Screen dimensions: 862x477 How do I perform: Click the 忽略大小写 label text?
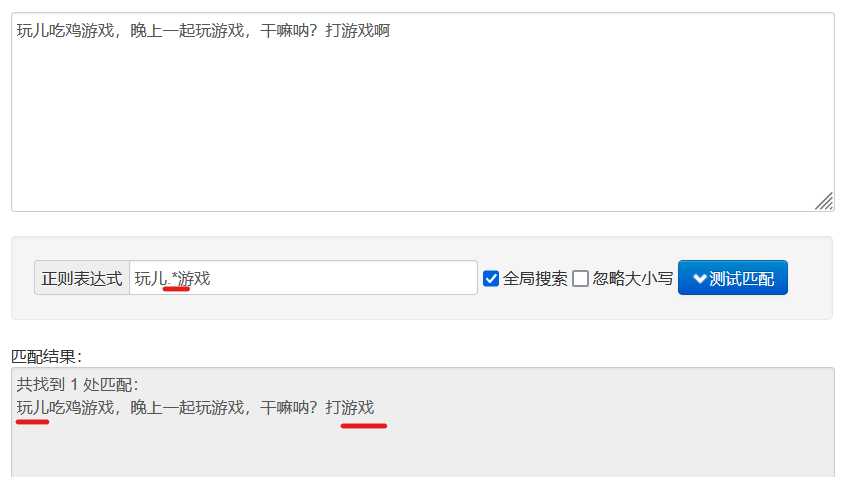[633, 279]
